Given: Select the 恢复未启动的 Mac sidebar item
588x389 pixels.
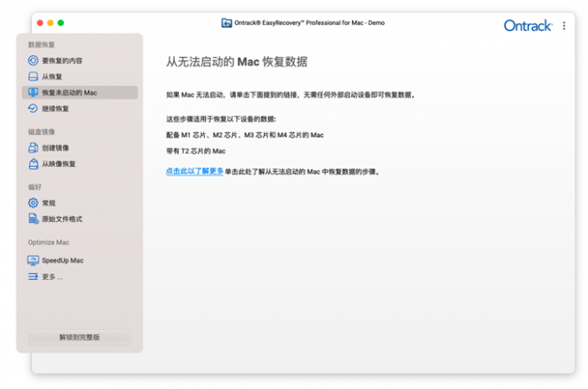Looking at the screenshot, I should pyautogui.click(x=80, y=92).
